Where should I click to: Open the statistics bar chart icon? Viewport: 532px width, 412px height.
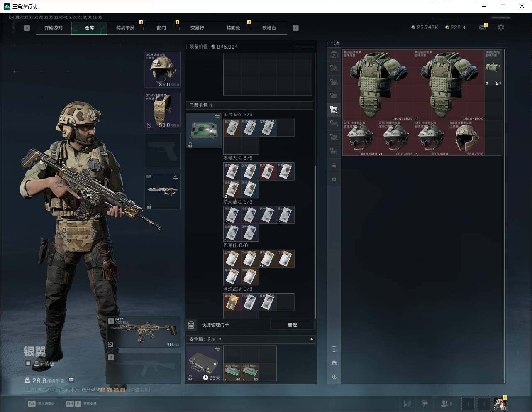[408, 404]
